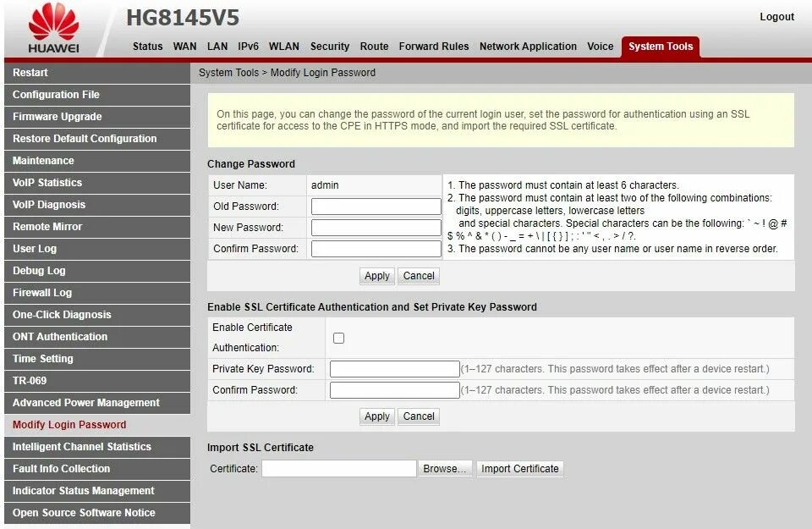Select the Route tab
The image size is (812, 529).
pyautogui.click(x=375, y=46)
